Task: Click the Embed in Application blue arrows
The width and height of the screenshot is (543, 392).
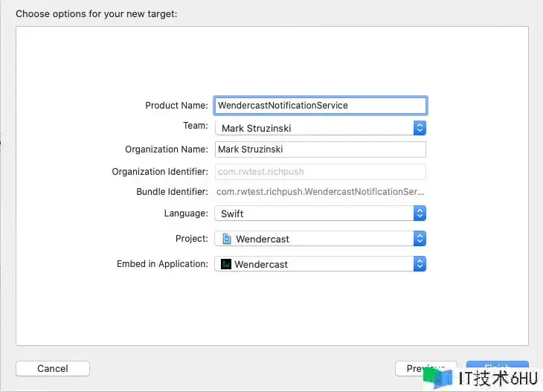Action: tap(420, 264)
